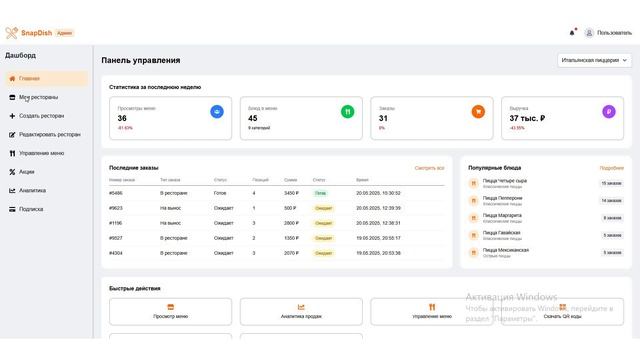
Task: Click the orange cart icon in orders card
Action: (x=478, y=111)
